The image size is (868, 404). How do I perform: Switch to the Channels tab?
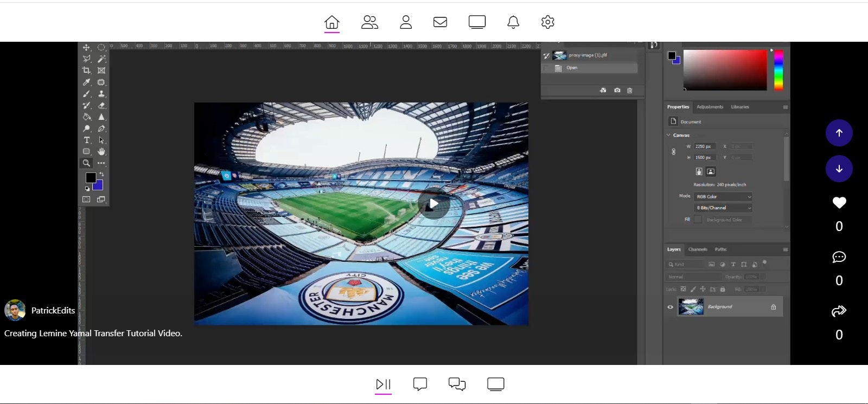[698, 249]
